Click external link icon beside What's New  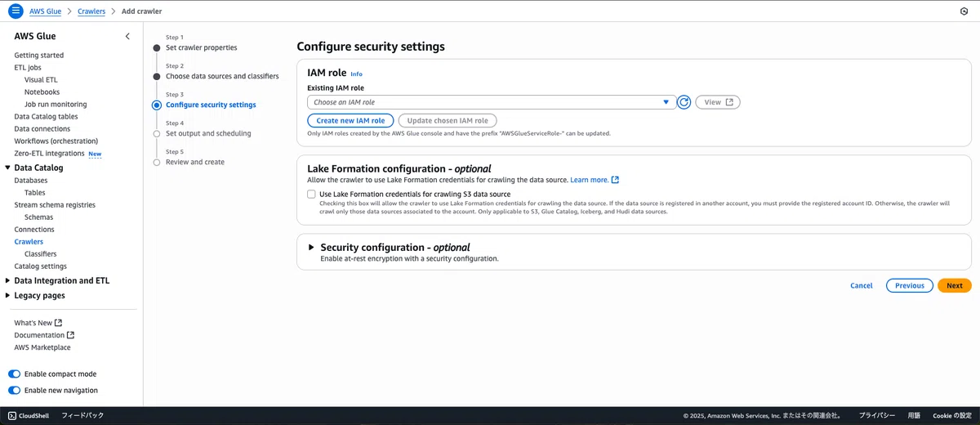click(x=58, y=323)
